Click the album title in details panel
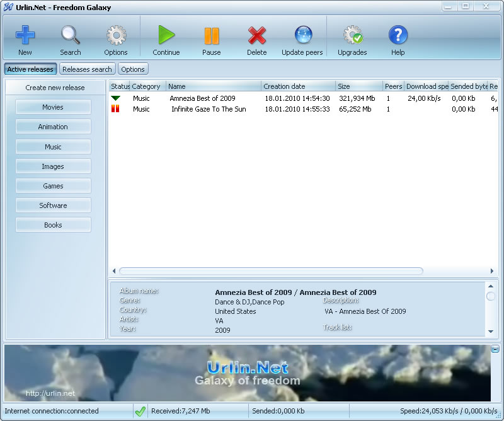The image size is (504, 421). point(295,292)
